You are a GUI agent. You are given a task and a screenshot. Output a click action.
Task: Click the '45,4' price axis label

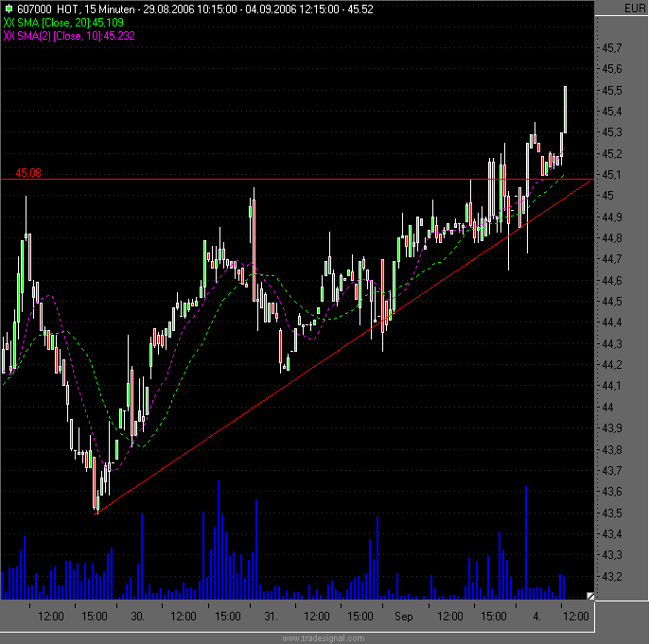612,112
